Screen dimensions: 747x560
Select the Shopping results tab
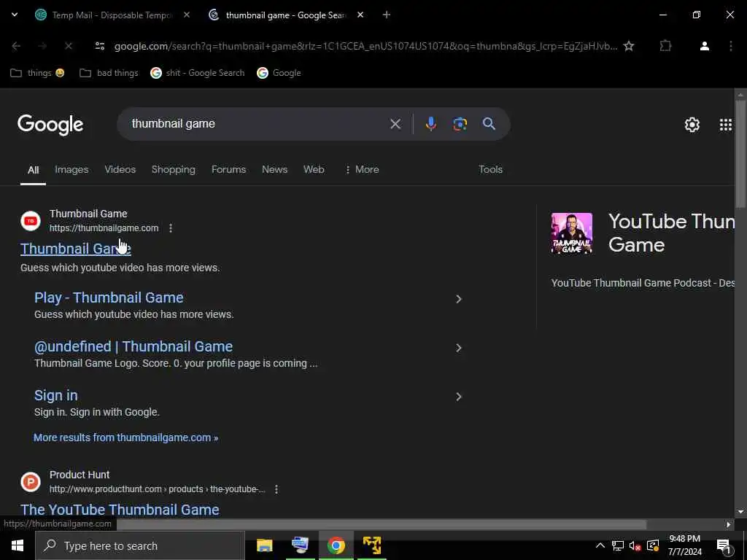point(174,169)
